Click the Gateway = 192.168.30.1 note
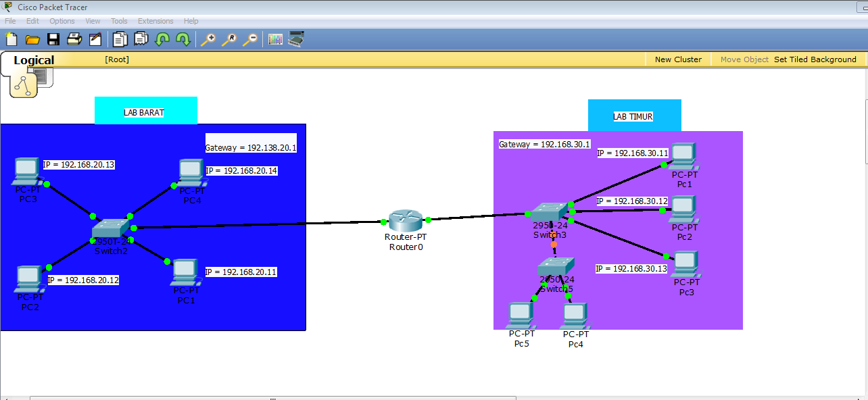Screen dimensions: 868x400 (x=545, y=144)
